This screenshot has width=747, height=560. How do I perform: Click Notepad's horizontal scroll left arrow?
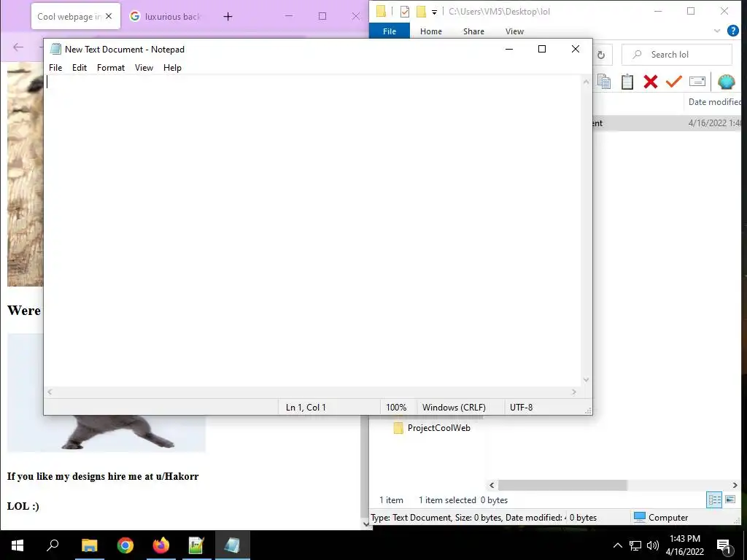pos(50,392)
